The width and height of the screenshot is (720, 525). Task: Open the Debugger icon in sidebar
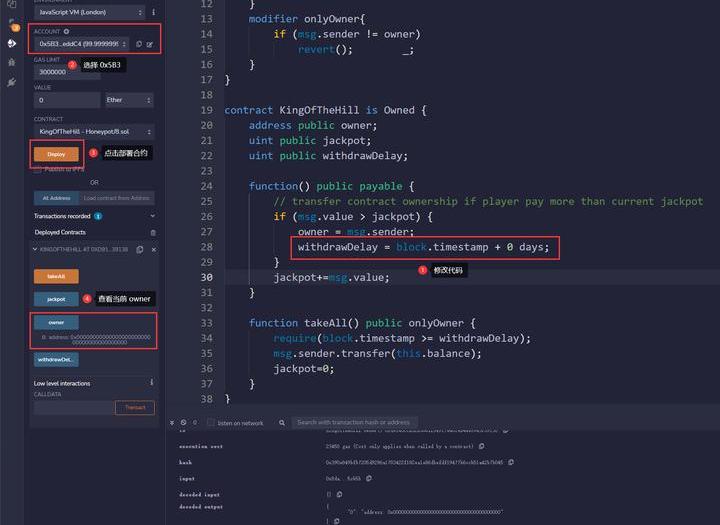12,62
